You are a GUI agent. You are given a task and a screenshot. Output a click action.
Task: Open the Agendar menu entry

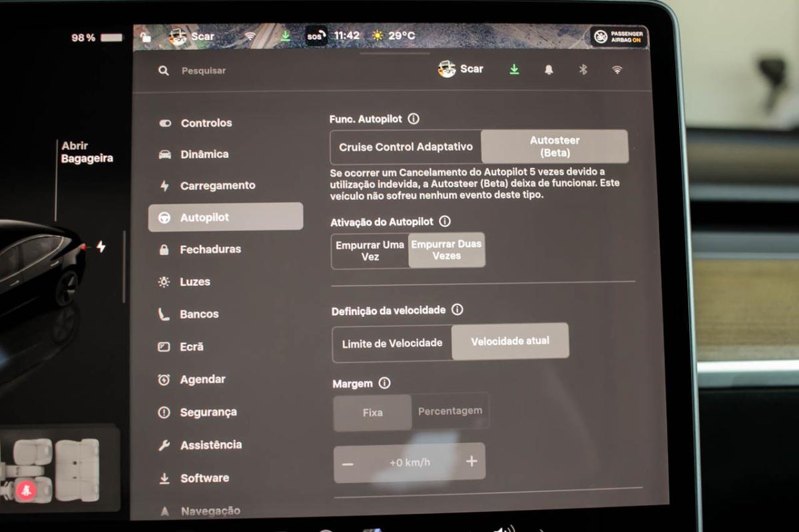pyautogui.click(x=192, y=380)
